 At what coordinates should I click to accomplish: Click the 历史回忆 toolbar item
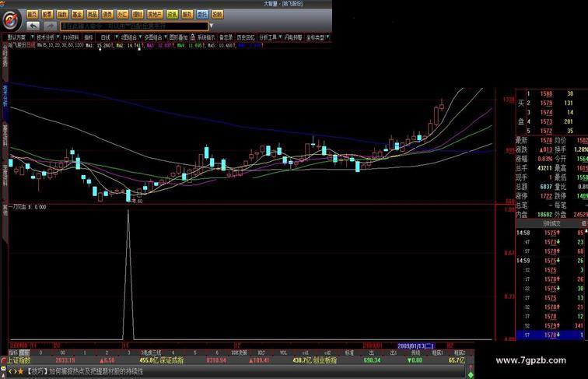[x=246, y=37]
